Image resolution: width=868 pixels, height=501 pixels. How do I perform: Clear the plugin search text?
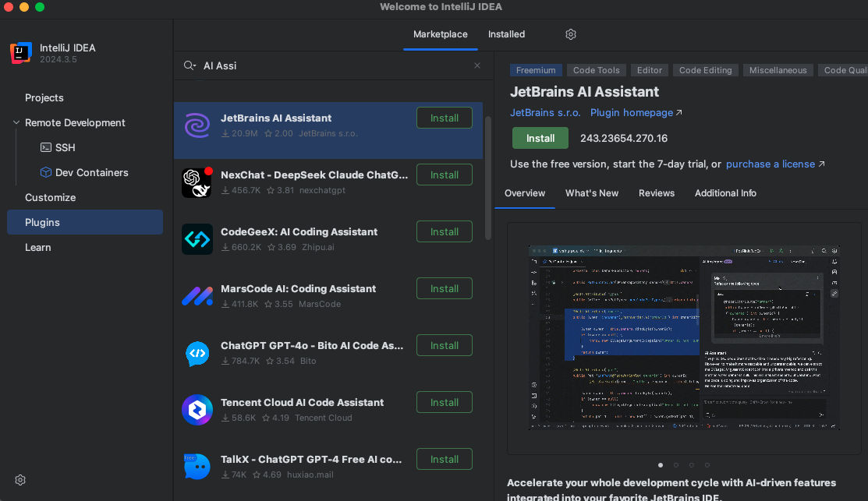pyautogui.click(x=477, y=65)
